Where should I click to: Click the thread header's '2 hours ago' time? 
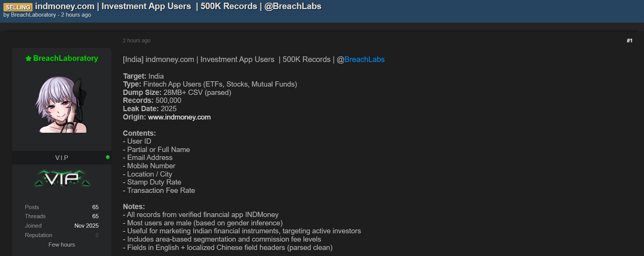(76, 15)
